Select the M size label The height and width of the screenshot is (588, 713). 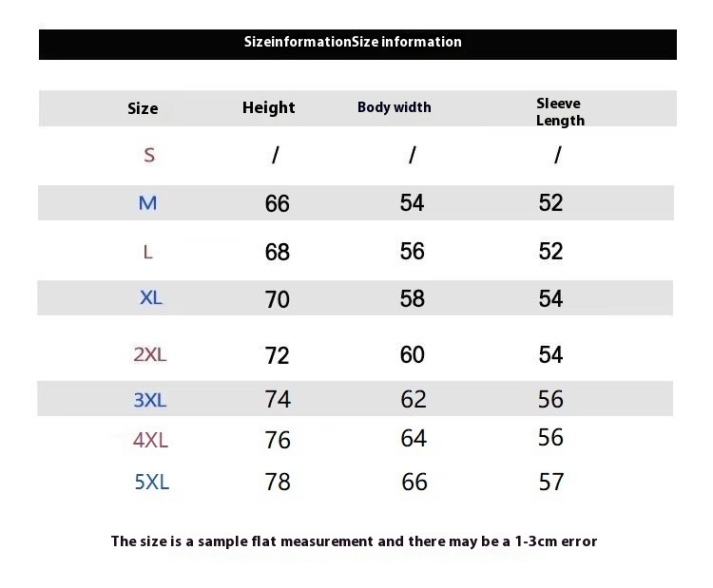pos(147,202)
